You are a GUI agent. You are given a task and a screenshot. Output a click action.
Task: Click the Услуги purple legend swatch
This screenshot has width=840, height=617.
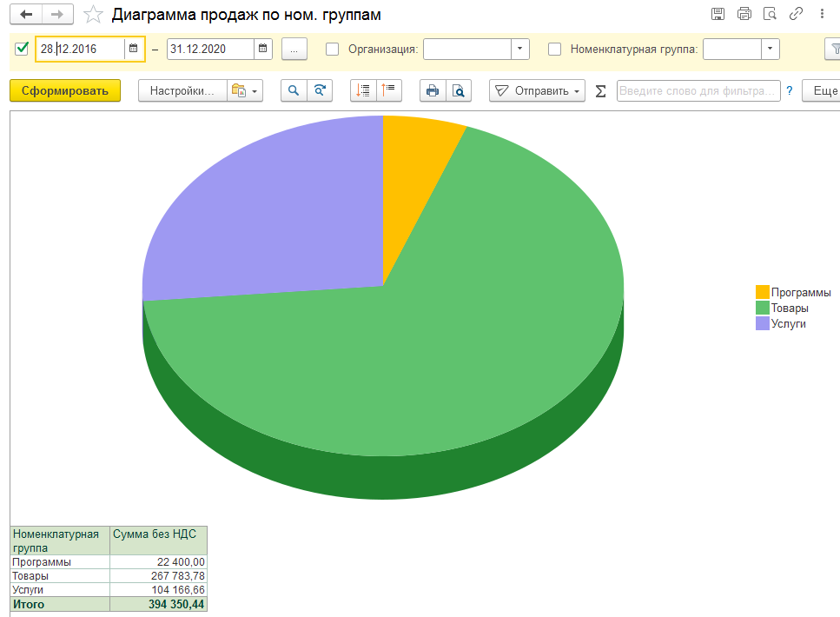pyautogui.click(x=763, y=323)
